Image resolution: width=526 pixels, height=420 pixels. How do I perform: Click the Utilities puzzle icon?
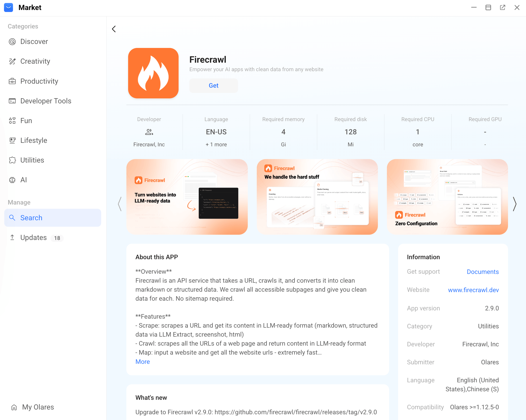point(12,160)
